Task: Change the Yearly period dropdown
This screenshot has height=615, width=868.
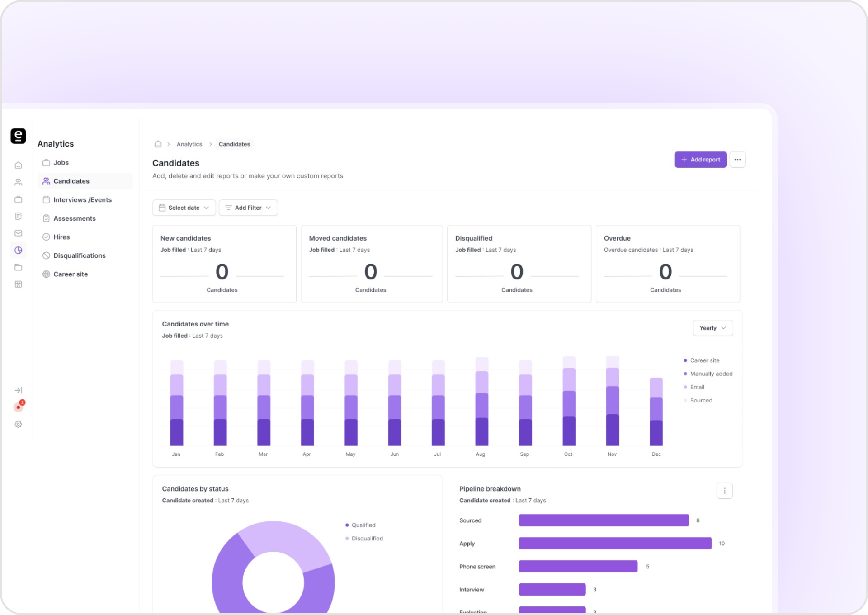Action: click(712, 328)
